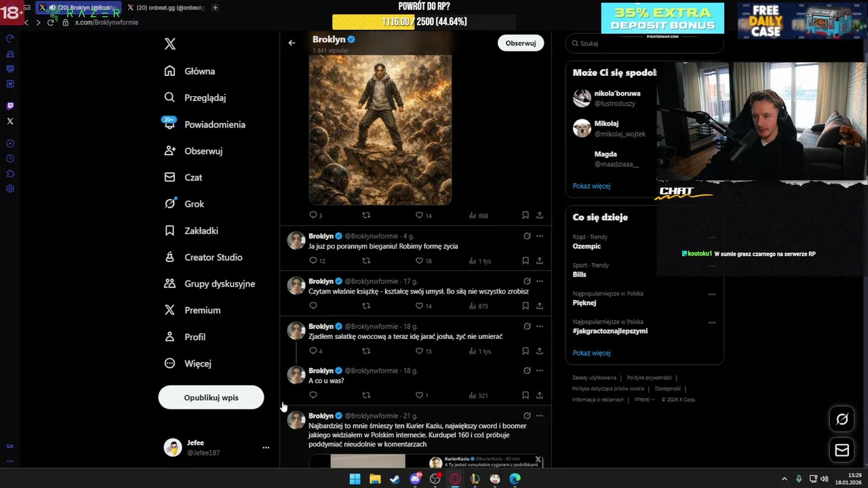Screen dimensions: 868x488
Task: Open Discord from taskbar
Action: [415, 479]
